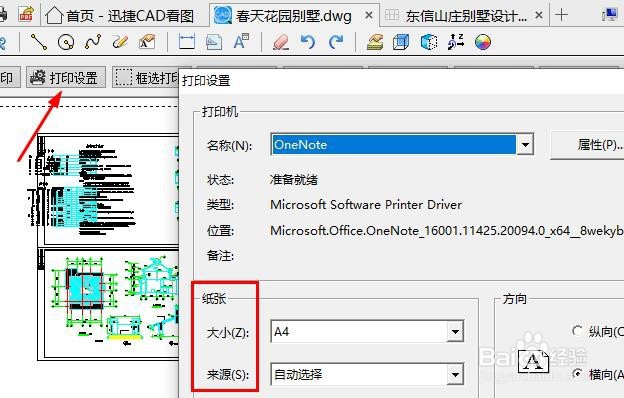The width and height of the screenshot is (624, 398).
Task: Redo the last action
Action: coord(336,42)
